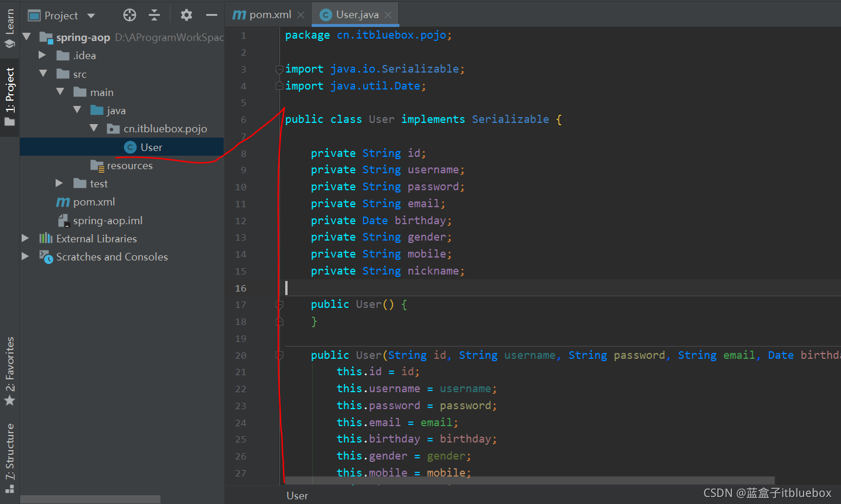Click the test folder icon
This screenshot has height=504, width=841.
[x=80, y=184]
